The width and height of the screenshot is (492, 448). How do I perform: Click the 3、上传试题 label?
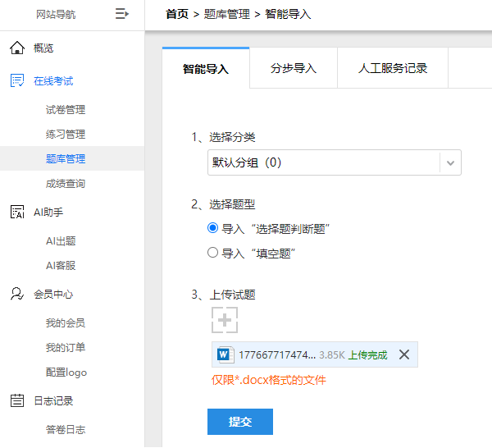[223, 295]
